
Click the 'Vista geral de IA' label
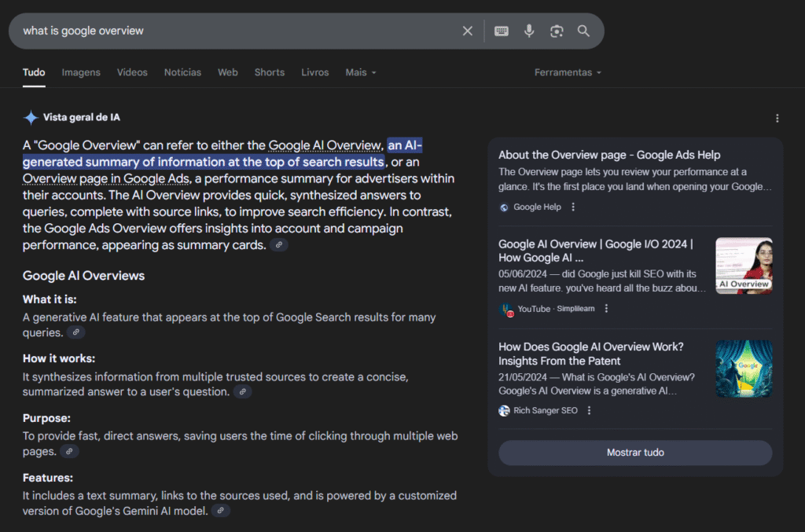pyautogui.click(x=82, y=118)
